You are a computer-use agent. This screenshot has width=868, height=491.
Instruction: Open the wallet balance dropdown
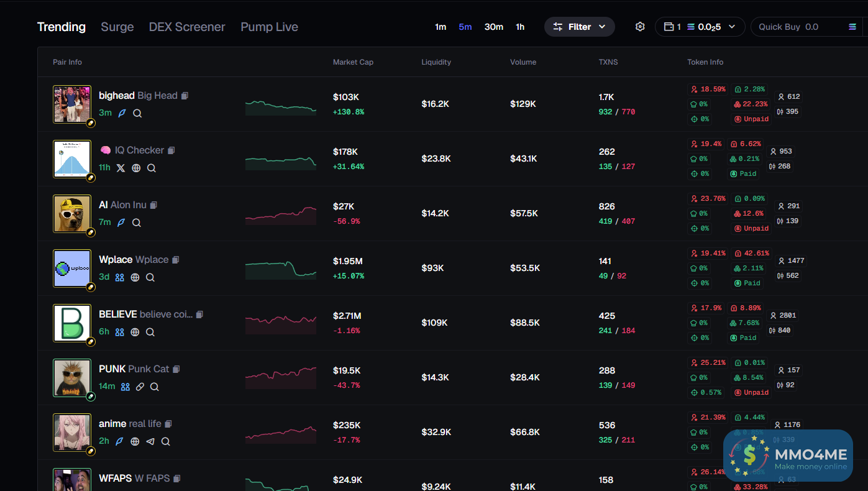click(x=700, y=27)
